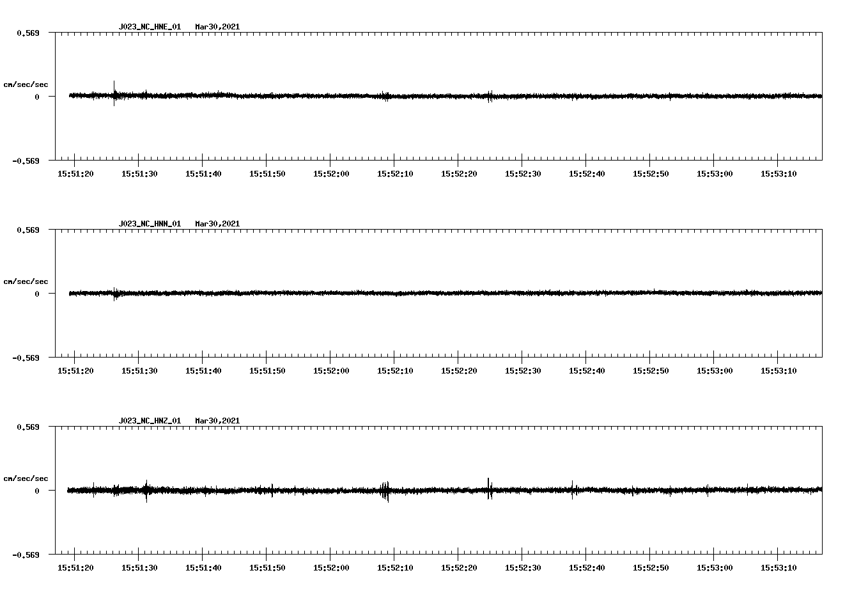Click the 15:53:10 timestamp on the bottom axis
This screenshot has width=868, height=591.
[x=780, y=566]
